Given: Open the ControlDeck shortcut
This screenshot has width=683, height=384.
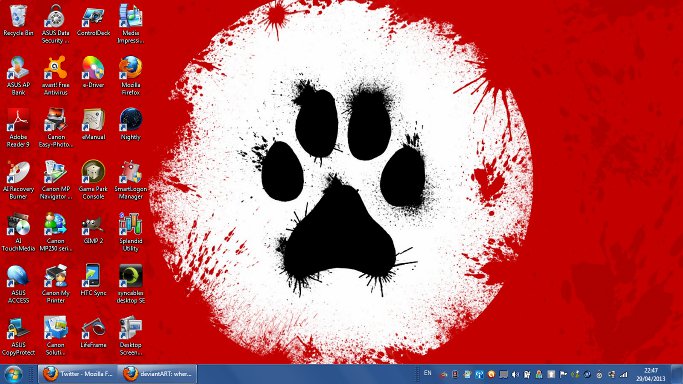Looking at the screenshot, I should (x=93, y=21).
